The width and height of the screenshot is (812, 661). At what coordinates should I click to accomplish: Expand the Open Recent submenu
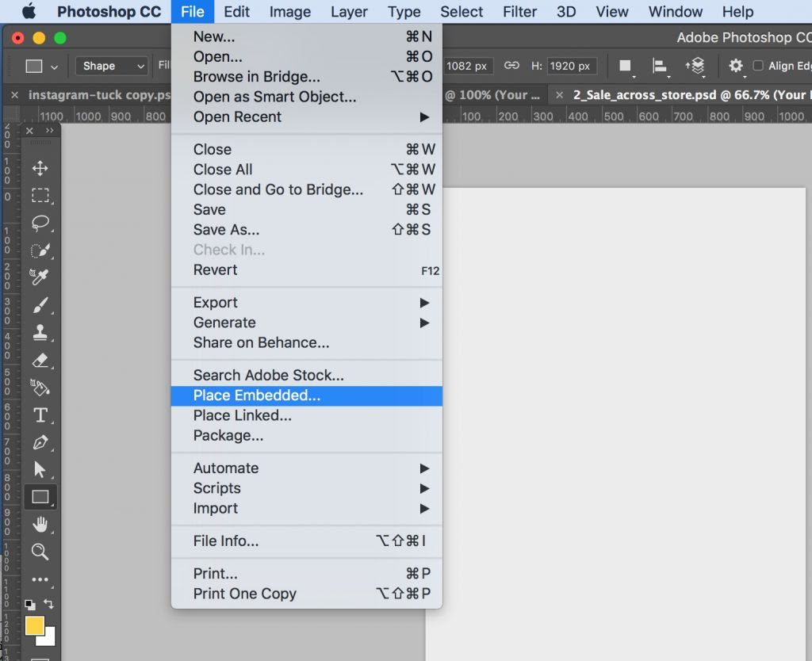click(307, 117)
